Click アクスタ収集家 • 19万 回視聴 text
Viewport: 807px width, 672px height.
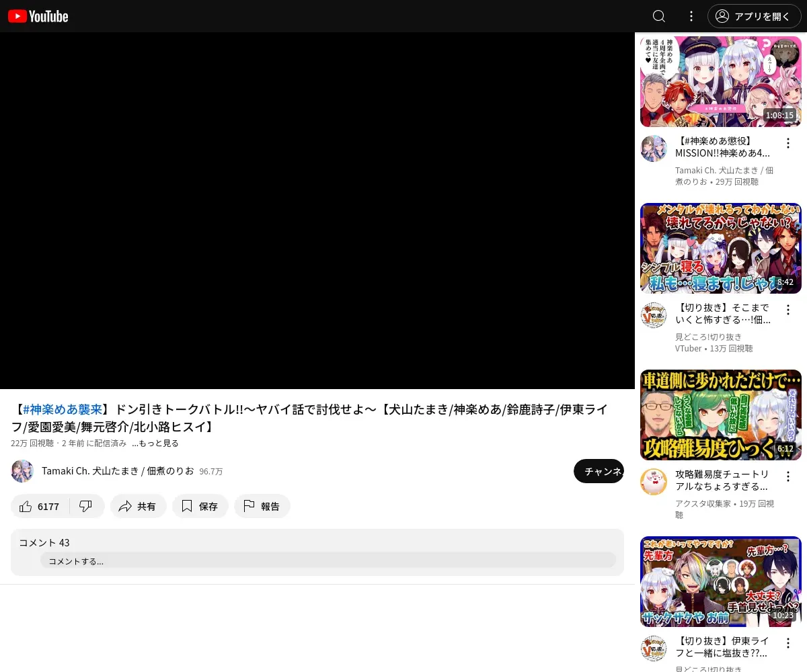725,509
